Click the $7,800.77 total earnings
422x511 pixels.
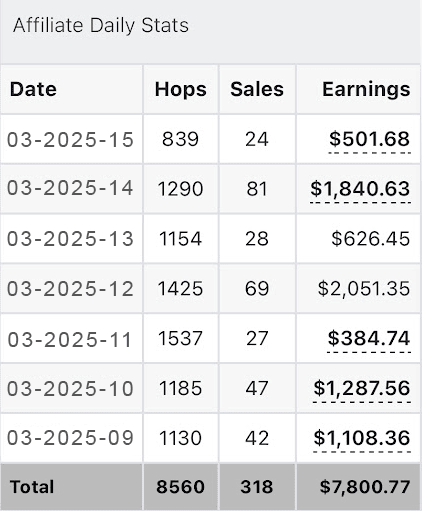pos(365,487)
